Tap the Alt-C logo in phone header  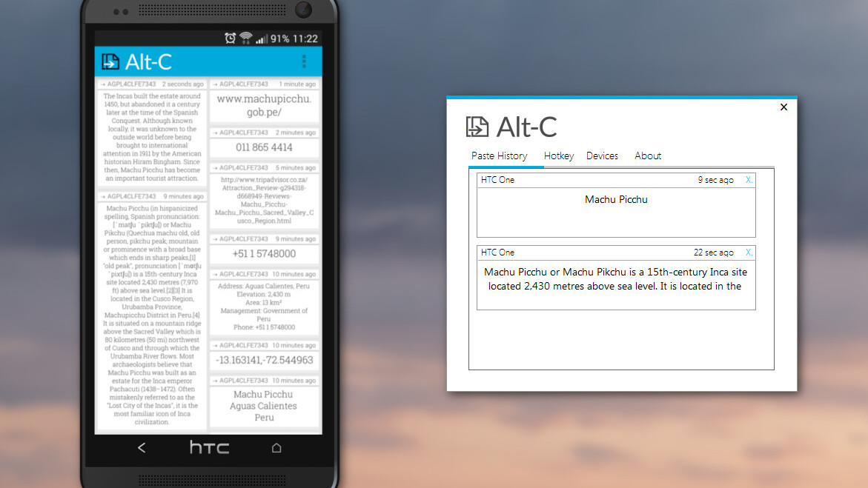coord(111,61)
